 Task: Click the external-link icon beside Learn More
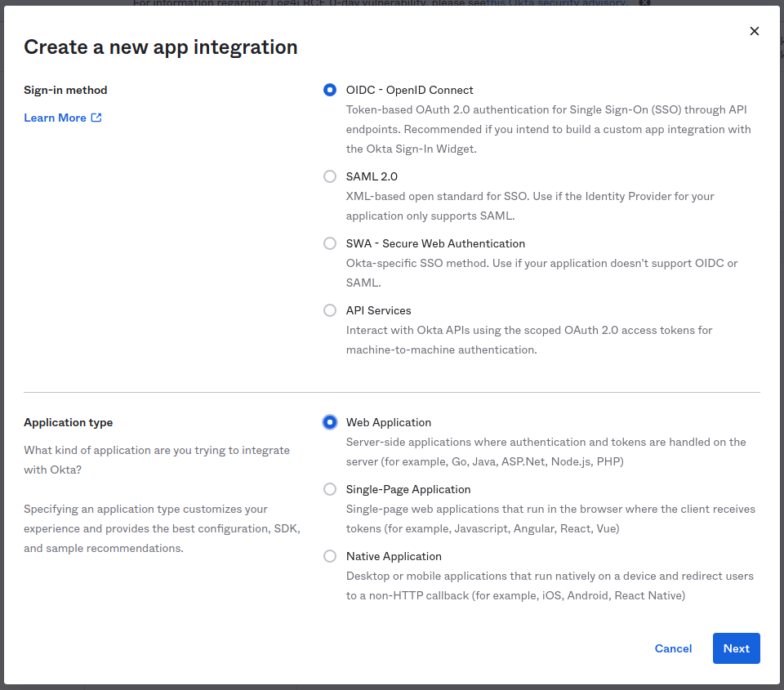pyautogui.click(x=96, y=117)
